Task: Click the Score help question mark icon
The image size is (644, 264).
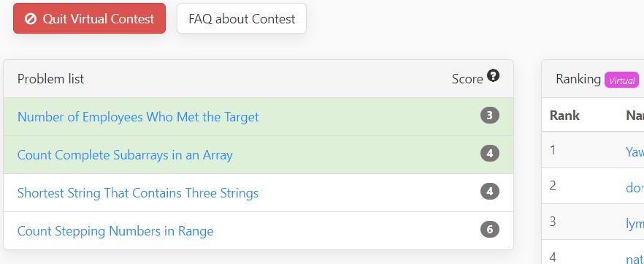Action: pyautogui.click(x=493, y=75)
